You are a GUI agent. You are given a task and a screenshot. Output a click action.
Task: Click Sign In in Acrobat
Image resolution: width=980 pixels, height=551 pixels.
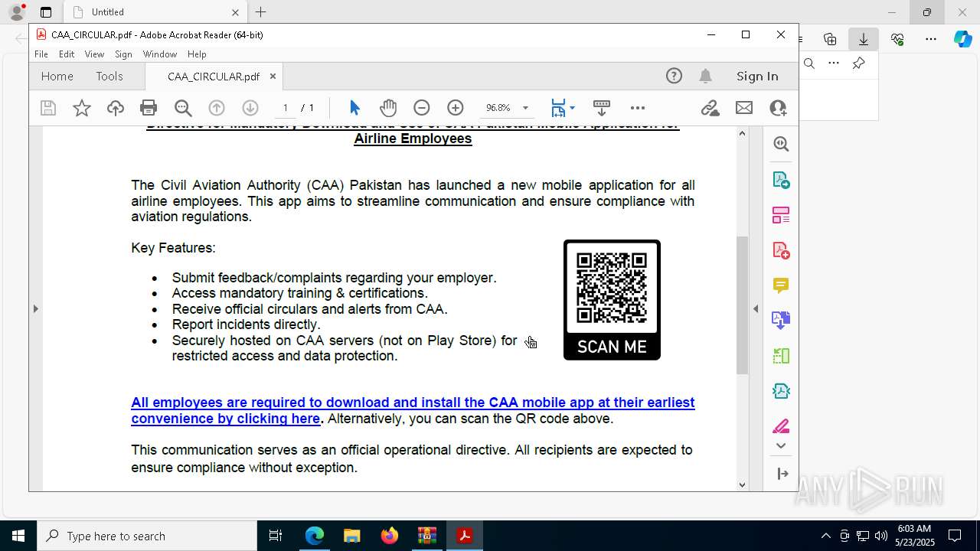click(757, 76)
